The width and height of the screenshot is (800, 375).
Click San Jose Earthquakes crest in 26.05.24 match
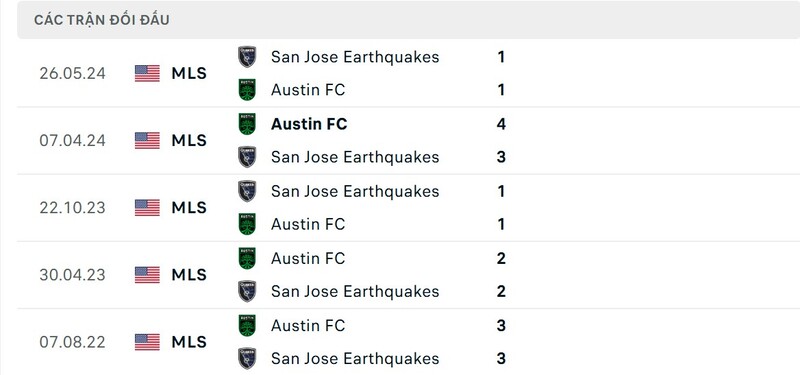pos(247,57)
